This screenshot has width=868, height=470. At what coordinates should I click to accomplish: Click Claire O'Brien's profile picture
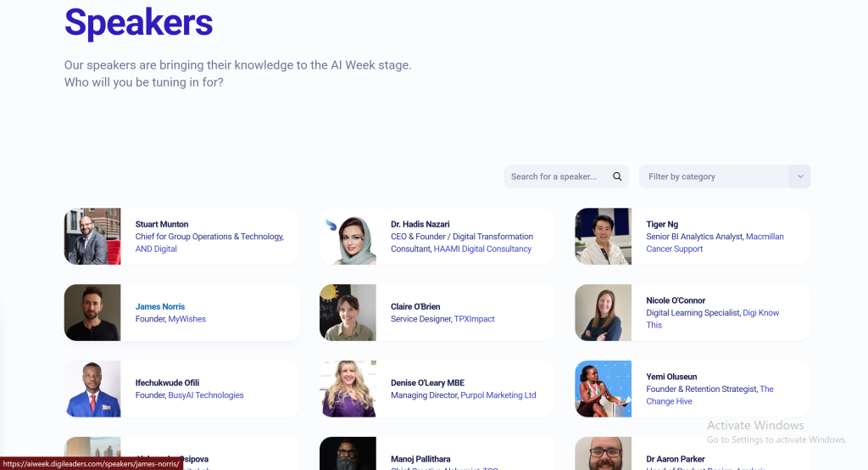point(348,312)
